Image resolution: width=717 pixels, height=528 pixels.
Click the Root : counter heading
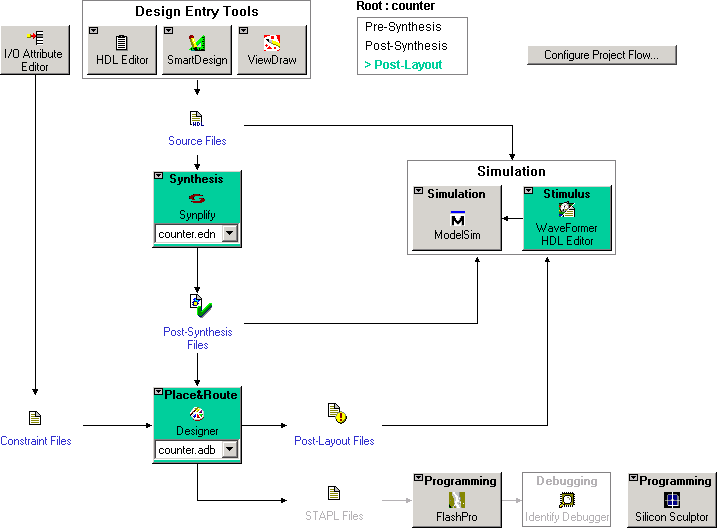coord(396,6)
